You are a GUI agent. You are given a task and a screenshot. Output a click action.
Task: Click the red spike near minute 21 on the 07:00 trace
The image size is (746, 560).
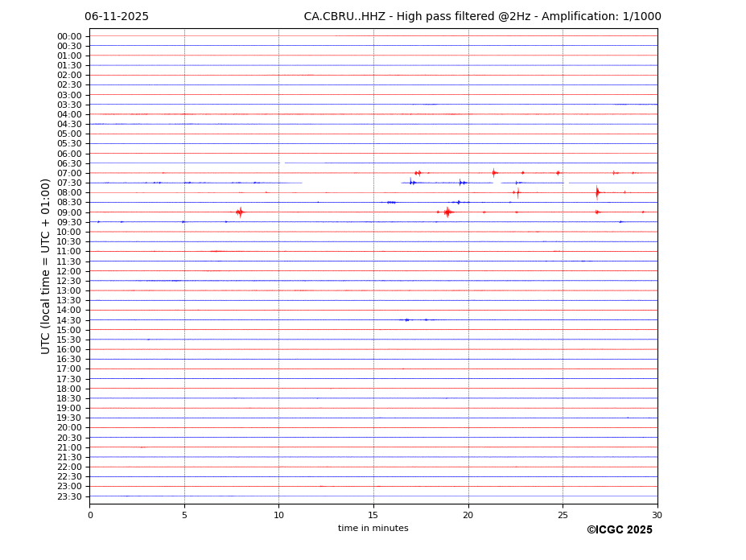click(x=494, y=173)
